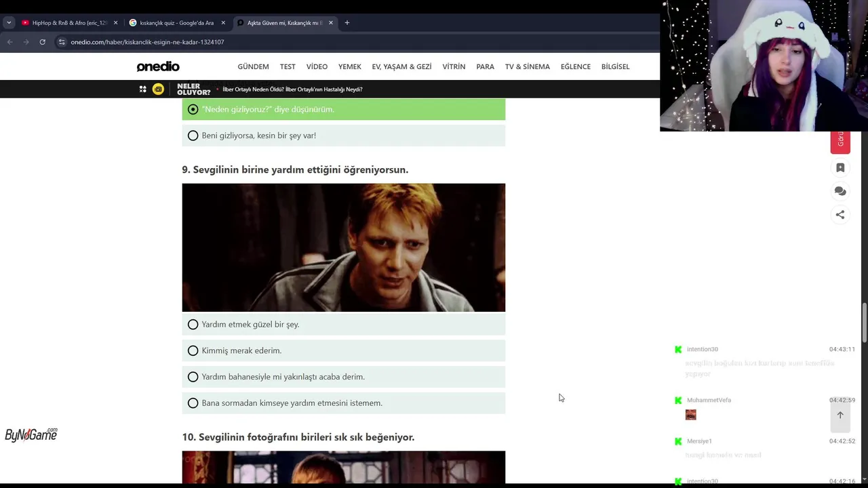Image resolution: width=868 pixels, height=488 pixels.
Task: Open the YEMEK menu item
Action: point(350,66)
